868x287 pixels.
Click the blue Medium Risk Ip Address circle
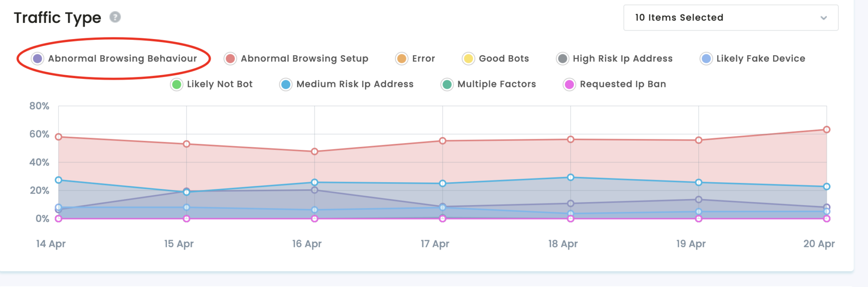pyautogui.click(x=286, y=84)
